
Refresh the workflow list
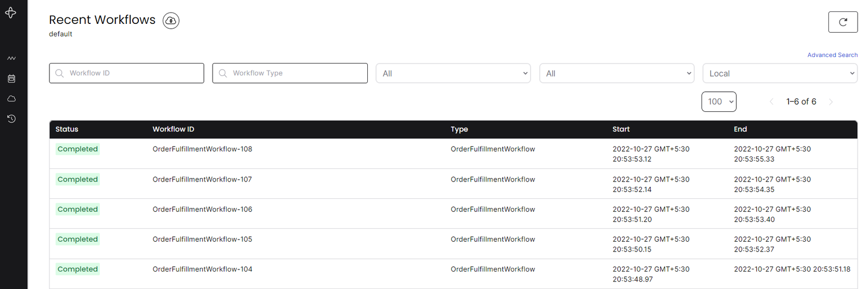[x=843, y=22]
